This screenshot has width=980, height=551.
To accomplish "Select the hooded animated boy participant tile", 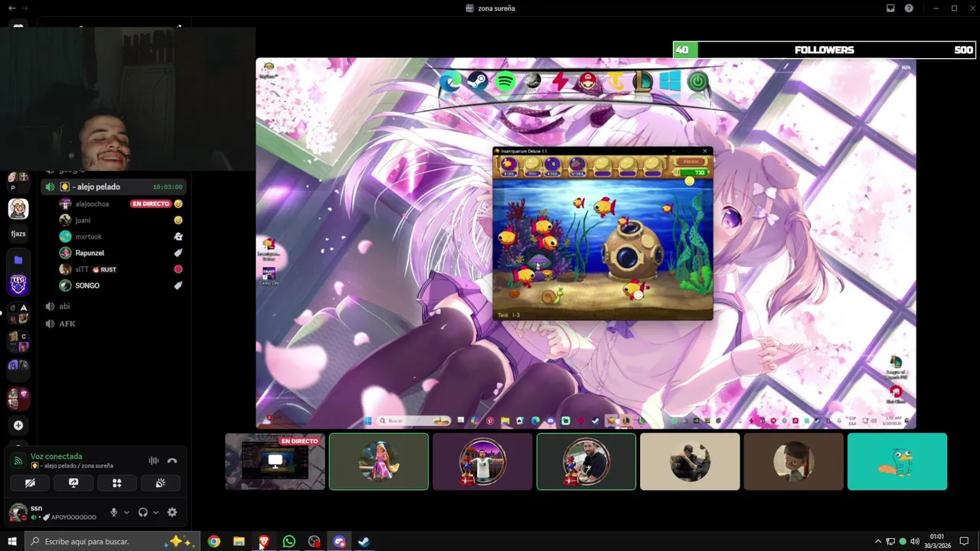I will tap(793, 461).
